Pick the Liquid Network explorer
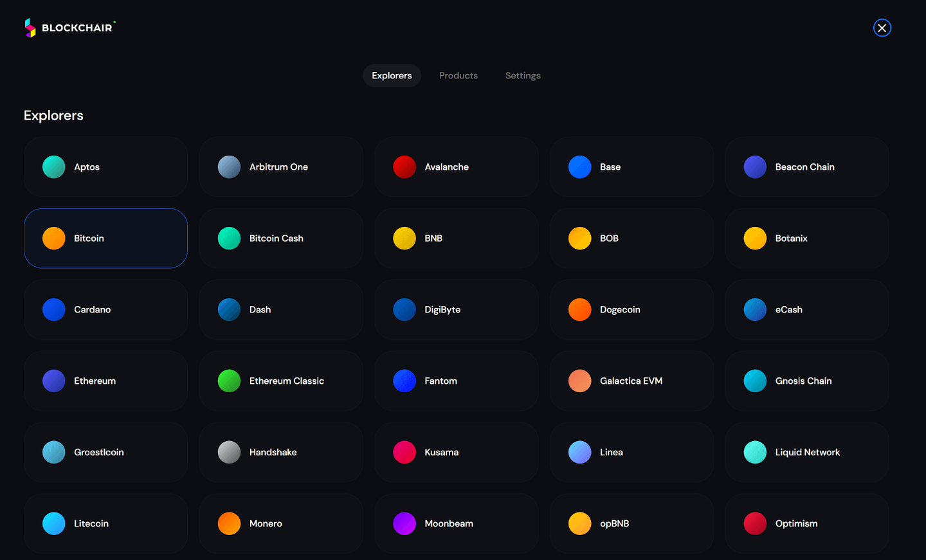Screen dimensions: 926x560 point(806,452)
